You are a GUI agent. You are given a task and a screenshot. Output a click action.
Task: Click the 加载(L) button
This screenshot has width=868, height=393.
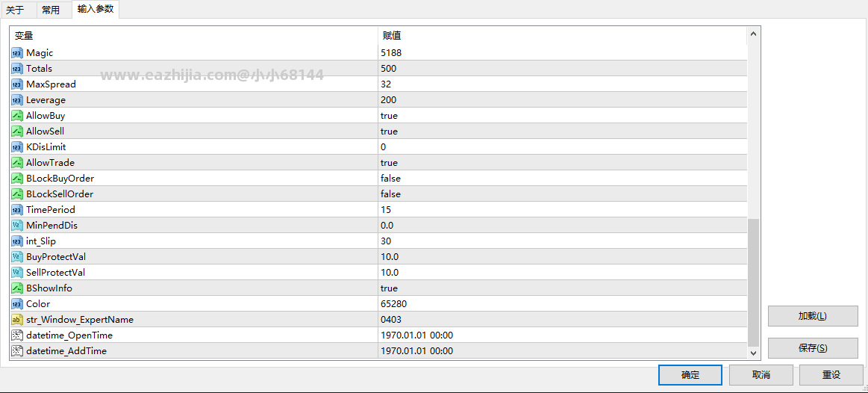813,316
